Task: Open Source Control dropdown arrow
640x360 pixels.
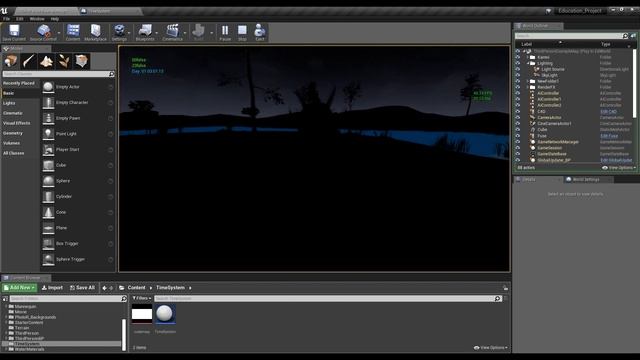Action: pos(59,33)
